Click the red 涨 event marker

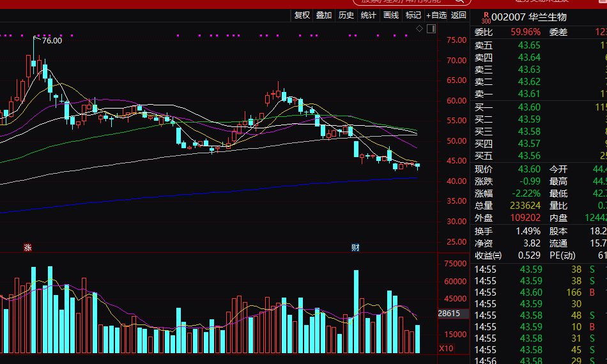click(x=27, y=247)
